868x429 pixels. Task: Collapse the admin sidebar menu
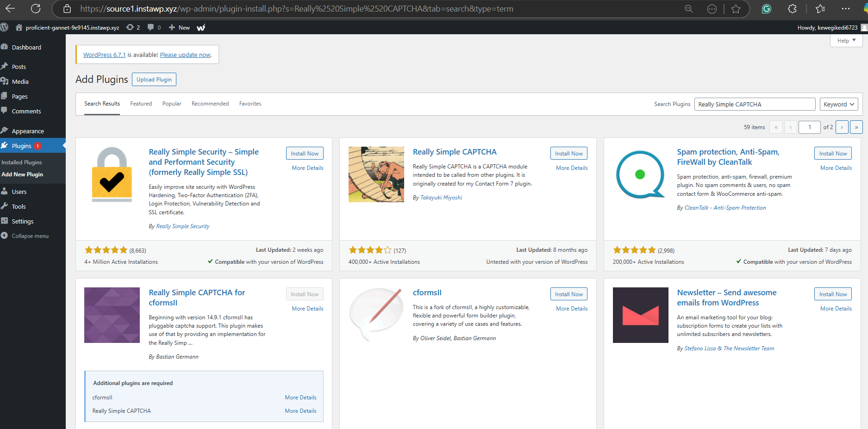30,236
